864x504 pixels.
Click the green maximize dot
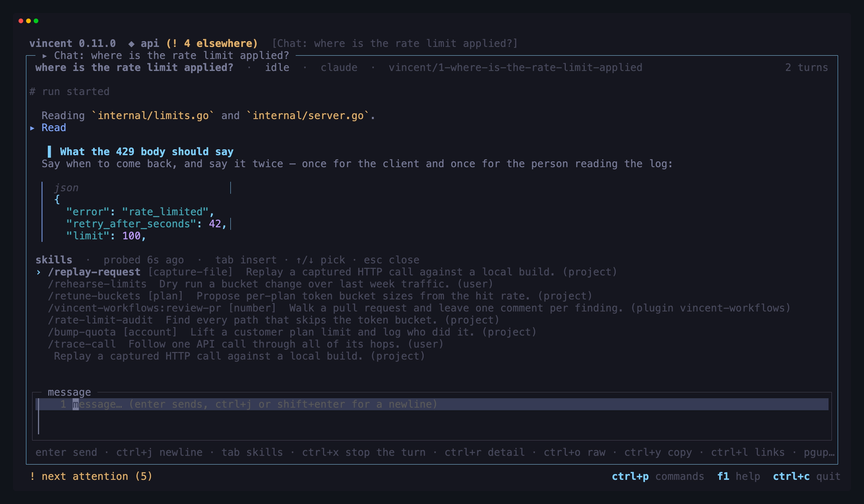click(x=36, y=21)
